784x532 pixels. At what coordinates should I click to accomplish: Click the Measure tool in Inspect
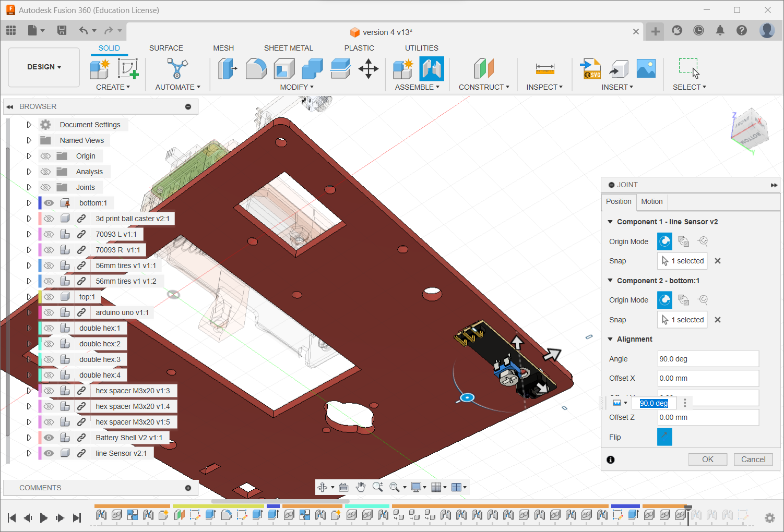[x=544, y=69]
